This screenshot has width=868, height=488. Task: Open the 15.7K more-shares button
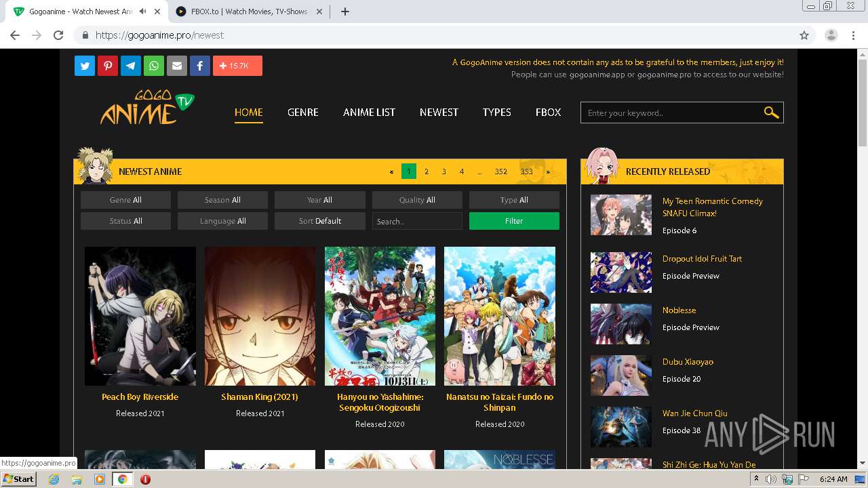pyautogui.click(x=237, y=66)
